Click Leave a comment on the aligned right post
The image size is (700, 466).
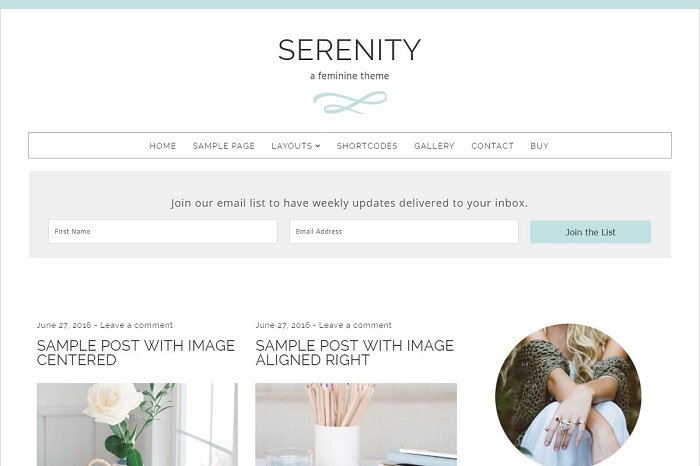[x=355, y=325]
